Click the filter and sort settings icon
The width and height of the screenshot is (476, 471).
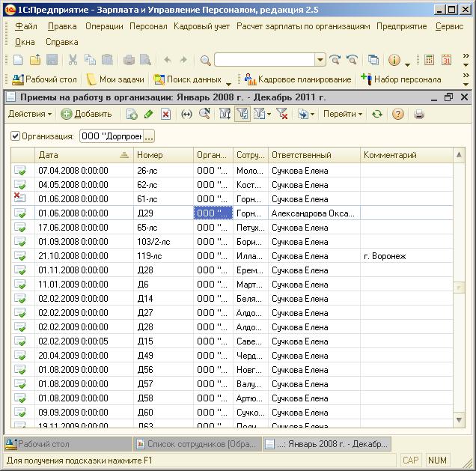point(225,114)
